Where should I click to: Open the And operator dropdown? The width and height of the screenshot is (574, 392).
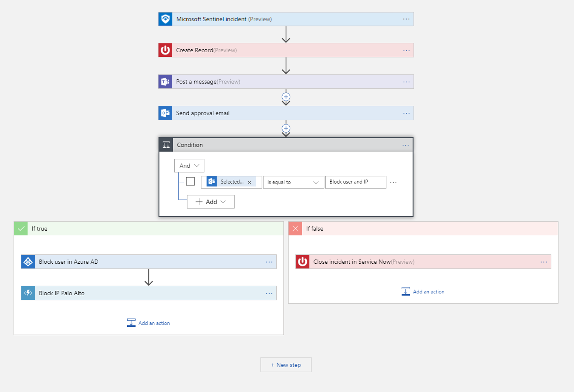point(189,165)
